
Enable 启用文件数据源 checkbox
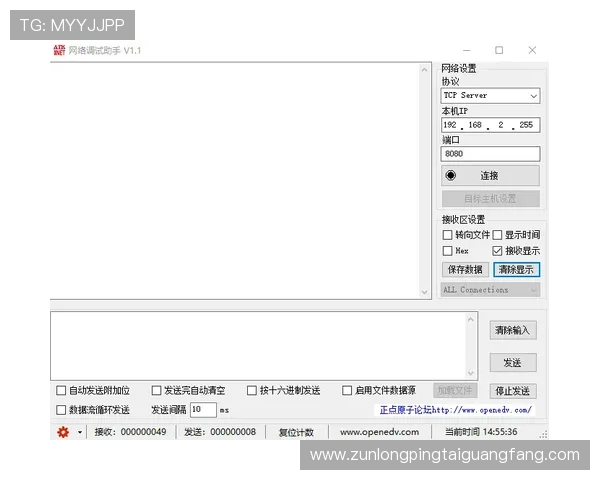point(347,390)
